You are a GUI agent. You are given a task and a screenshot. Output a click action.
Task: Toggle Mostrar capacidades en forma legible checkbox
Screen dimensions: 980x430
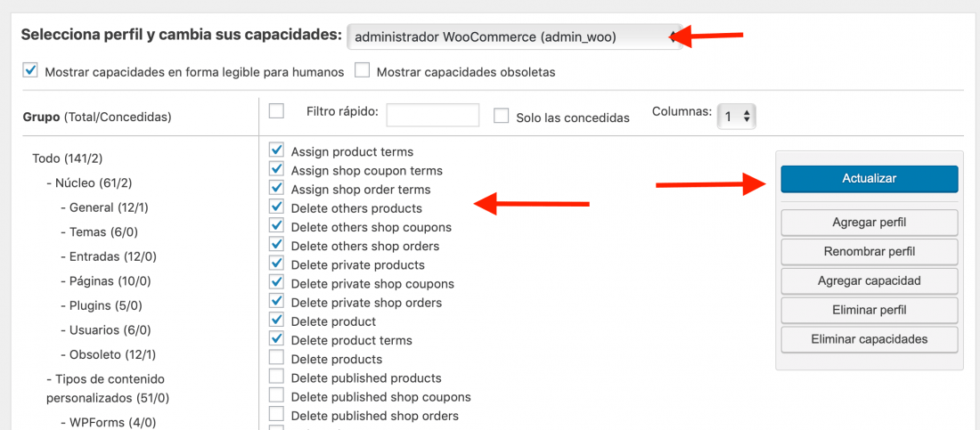click(30, 69)
